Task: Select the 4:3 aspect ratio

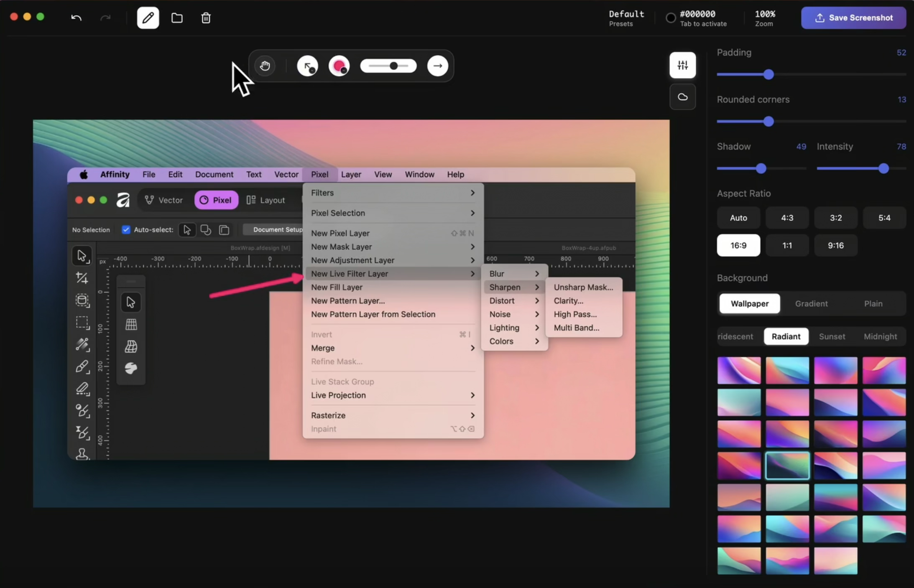Action: point(787,218)
